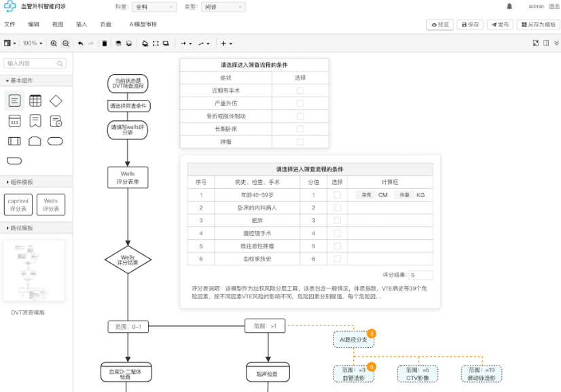Click the delete trash icon
This screenshot has height=392, width=561.
(105, 43)
